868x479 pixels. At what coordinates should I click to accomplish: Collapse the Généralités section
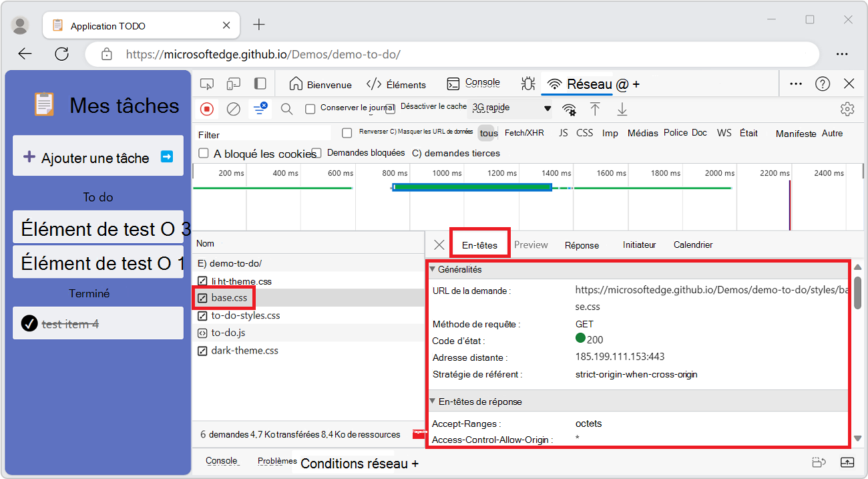coord(432,269)
